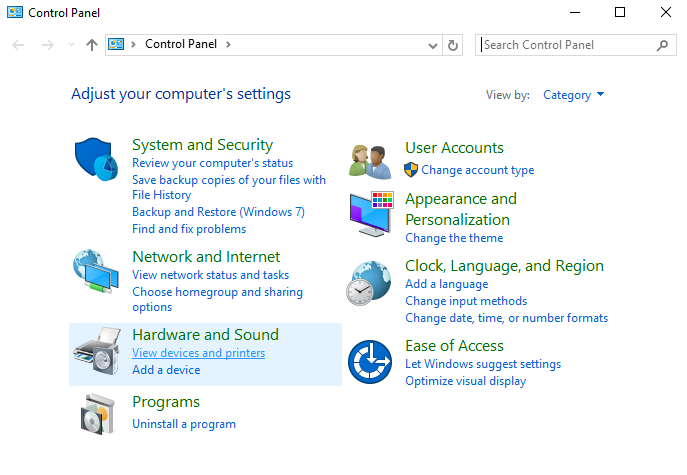Screen dimensions: 687x475
Task: Expand the chevron after Control Panel breadcrumb
Action: [228, 45]
